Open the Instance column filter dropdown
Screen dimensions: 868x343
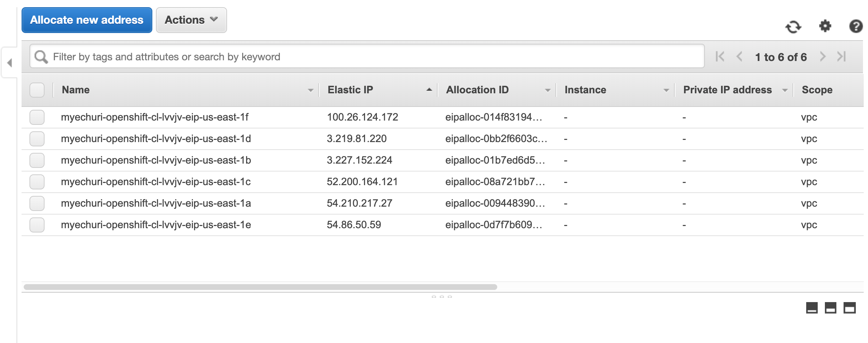[x=666, y=90]
